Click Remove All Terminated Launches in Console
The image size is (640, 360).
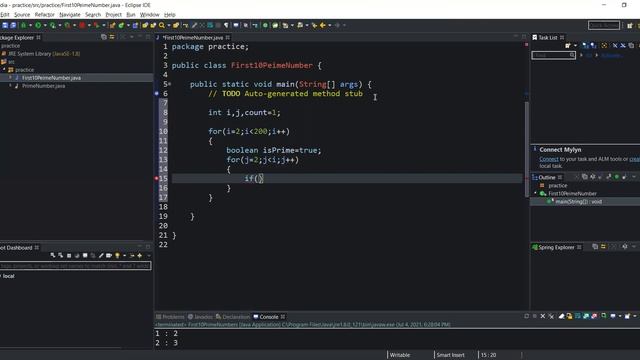click(x=552, y=316)
